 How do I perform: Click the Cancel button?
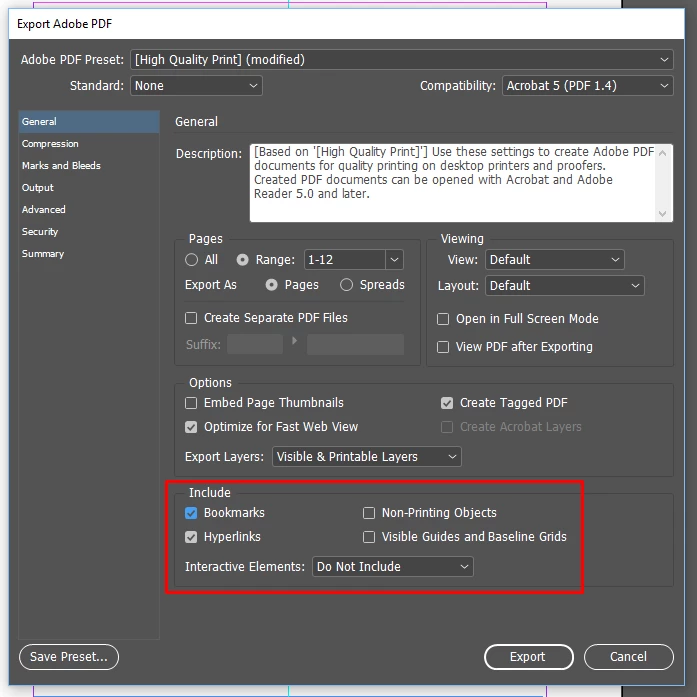click(629, 657)
